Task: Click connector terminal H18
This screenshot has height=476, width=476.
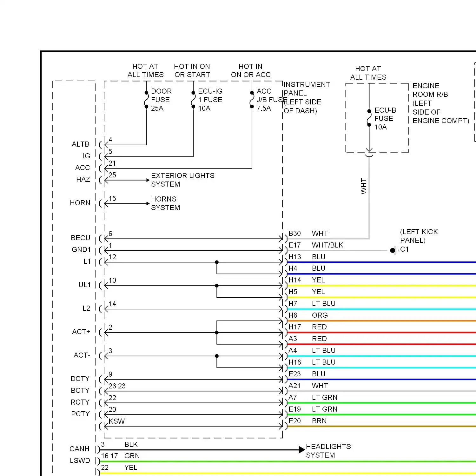Action: tap(294, 362)
